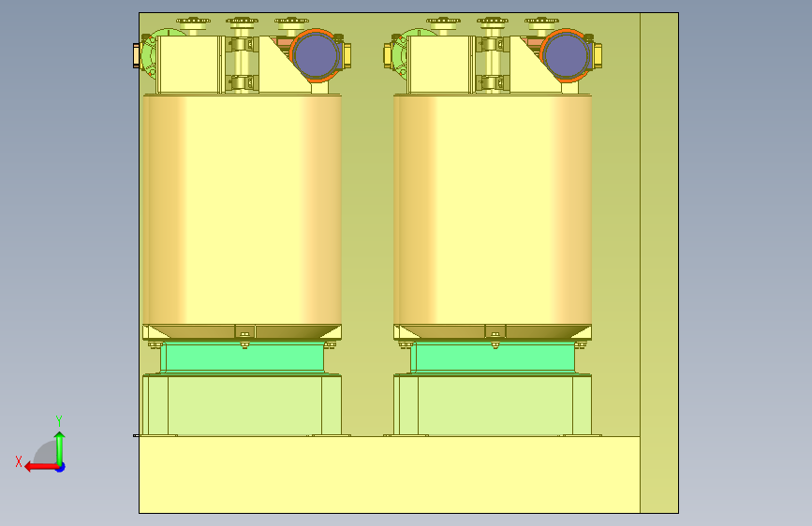This screenshot has height=526, width=812.
Task: Select the right tank's light-green support stand
Action: pos(493,405)
